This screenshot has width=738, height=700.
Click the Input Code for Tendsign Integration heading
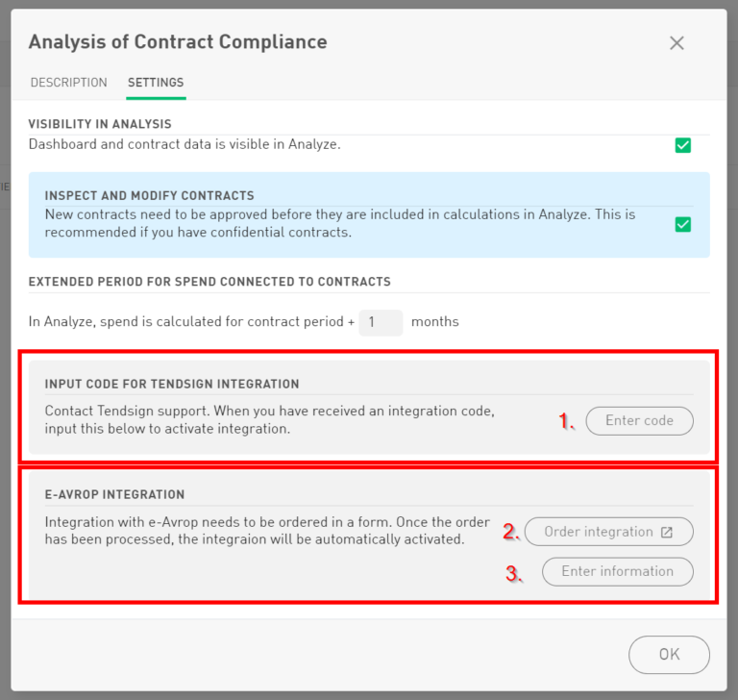(x=172, y=384)
